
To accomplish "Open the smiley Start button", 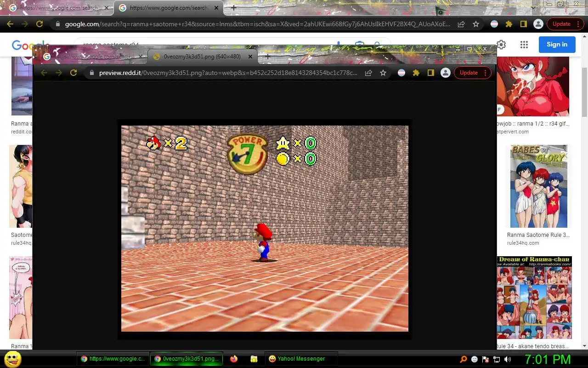I will tap(13, 359).
